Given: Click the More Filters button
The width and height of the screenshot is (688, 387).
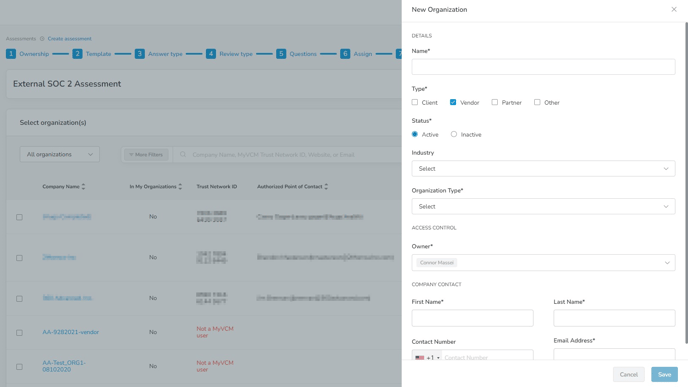Looking at the screenshot, I should tap(146, 154).
